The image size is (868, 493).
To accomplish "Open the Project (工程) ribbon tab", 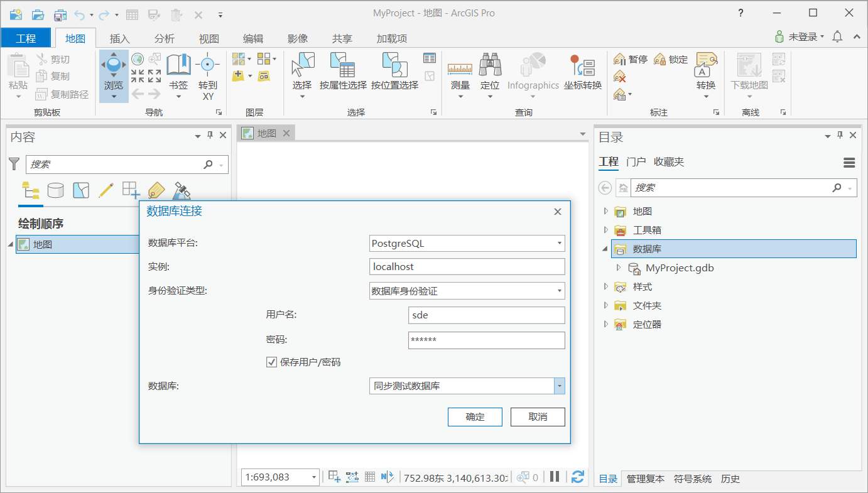I will click(26, 38).
